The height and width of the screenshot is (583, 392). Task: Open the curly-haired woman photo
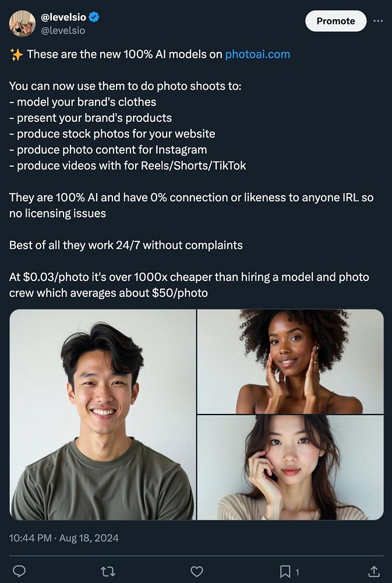click(291, 361)
